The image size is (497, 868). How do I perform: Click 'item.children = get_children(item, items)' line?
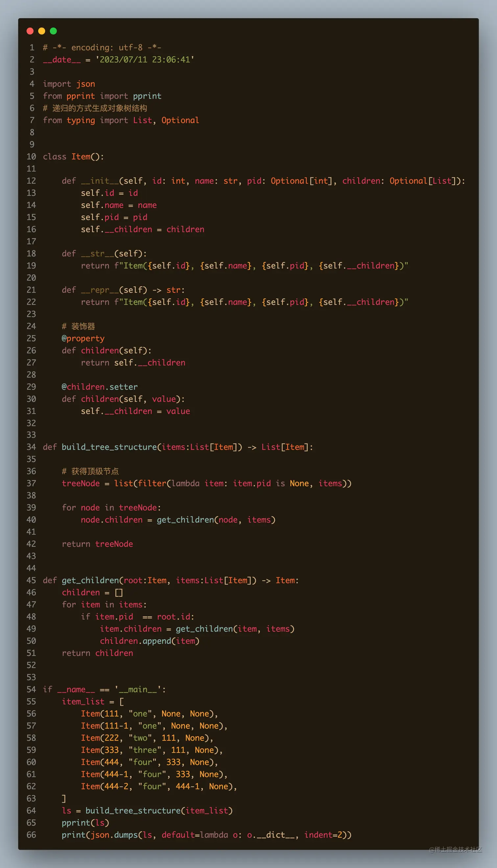pos(197,629)
